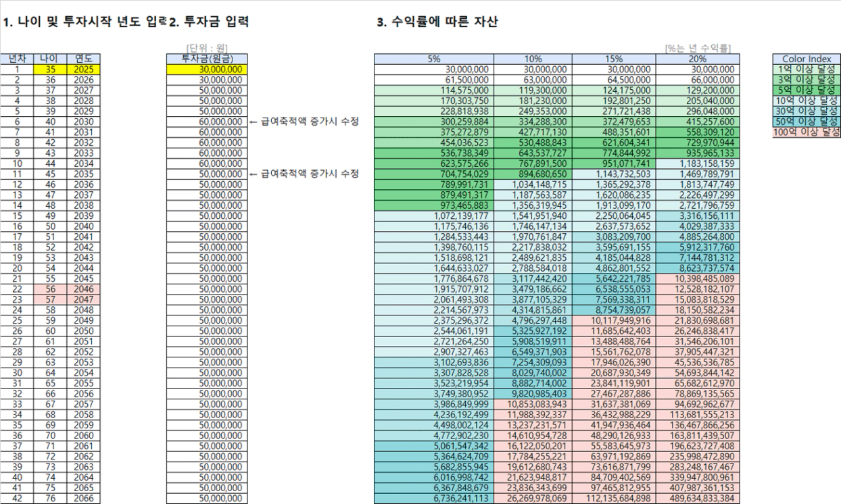Click the value 6,736,241,113
This screenshot has width=841, height=504.
(434, 499)
